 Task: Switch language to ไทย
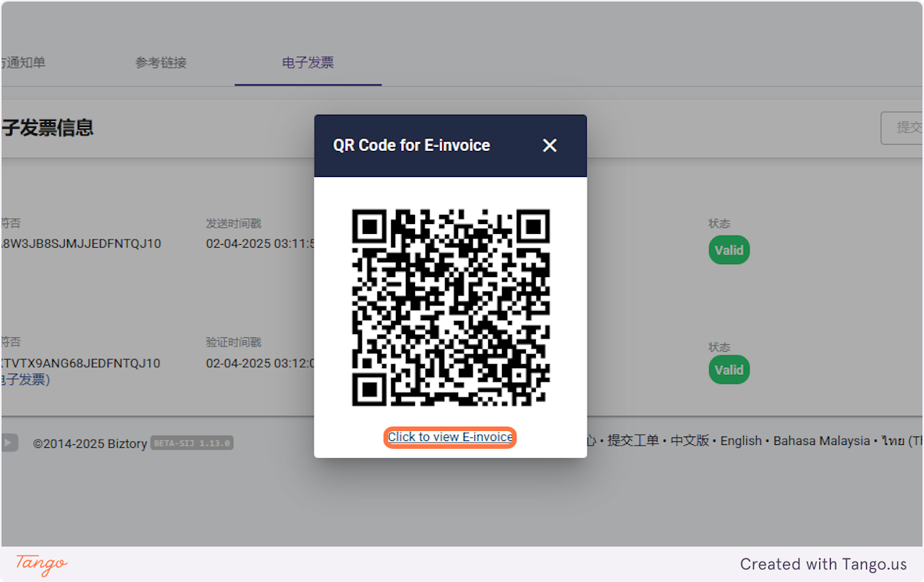pos(902,441)
